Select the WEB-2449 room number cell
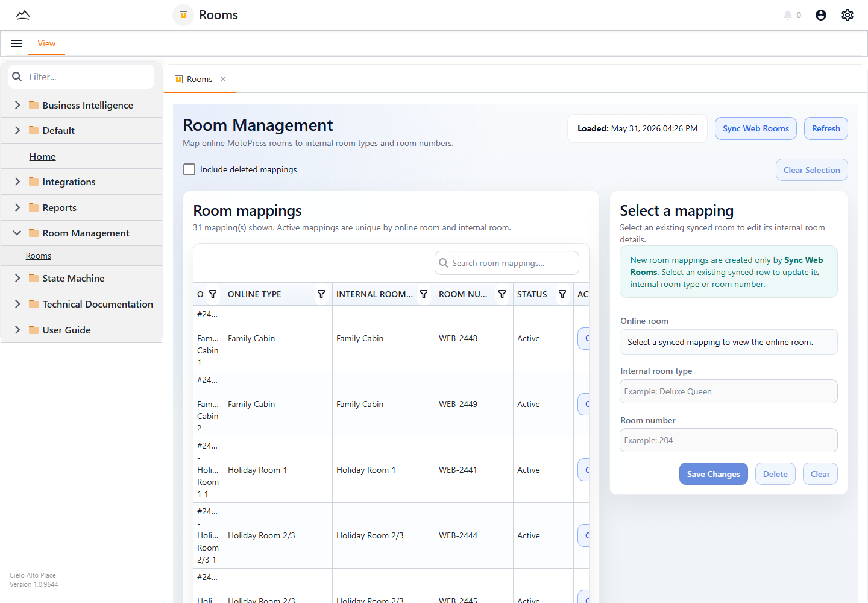 (x=474, y=404)
